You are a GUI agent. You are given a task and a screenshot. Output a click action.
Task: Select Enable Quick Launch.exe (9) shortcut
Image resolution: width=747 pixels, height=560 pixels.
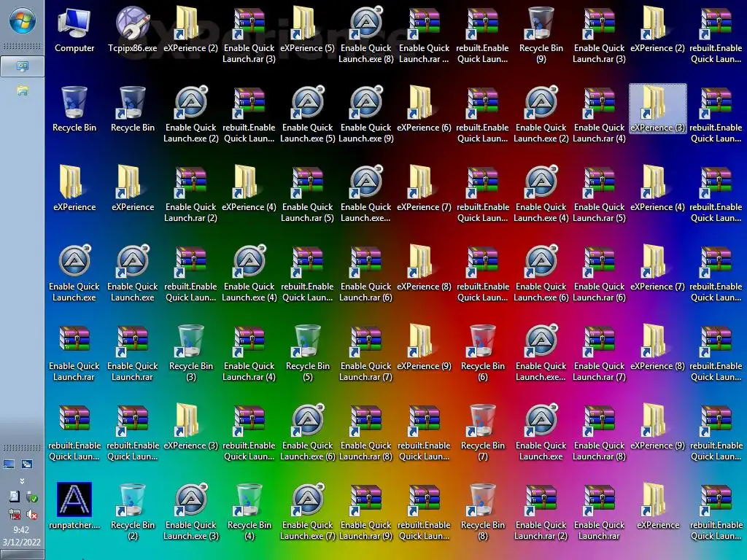pos(366,115)
